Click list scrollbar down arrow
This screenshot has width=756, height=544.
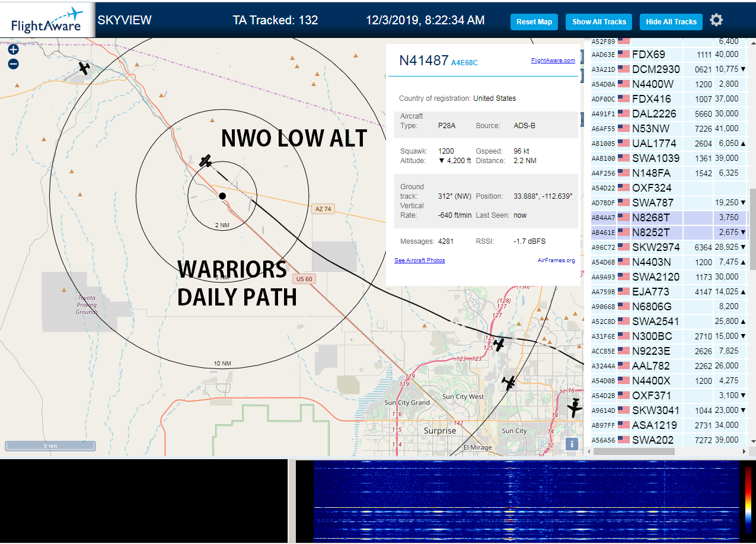[752, 442]
